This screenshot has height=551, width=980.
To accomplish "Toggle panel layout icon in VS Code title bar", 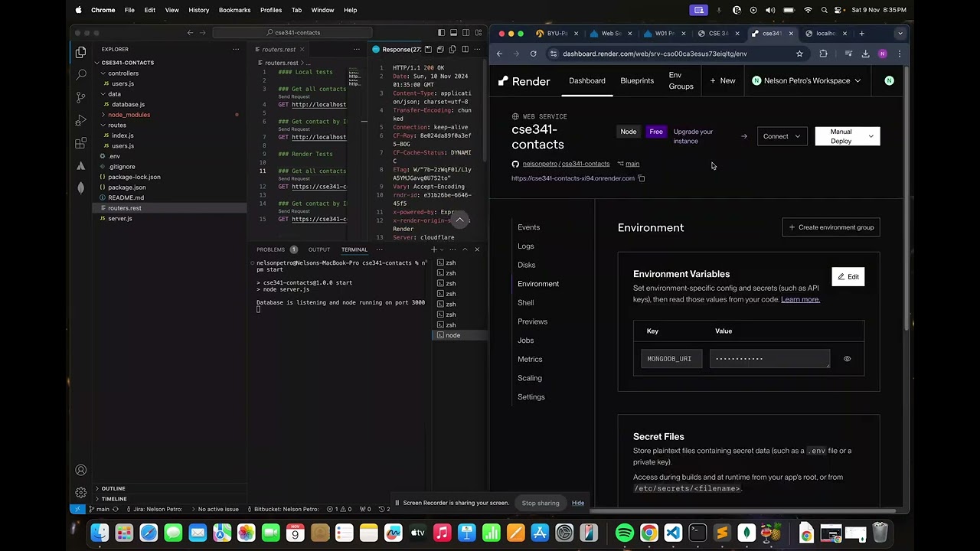I will click(453, 32).
